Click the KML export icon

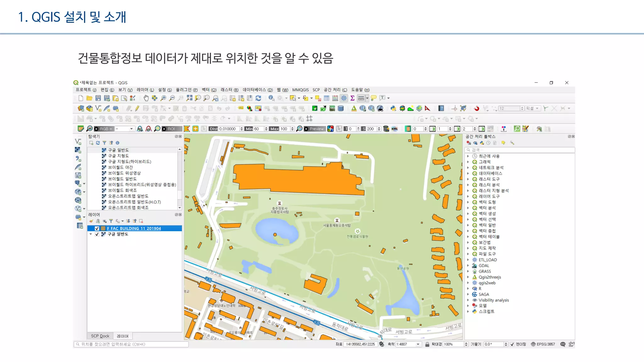395,129
